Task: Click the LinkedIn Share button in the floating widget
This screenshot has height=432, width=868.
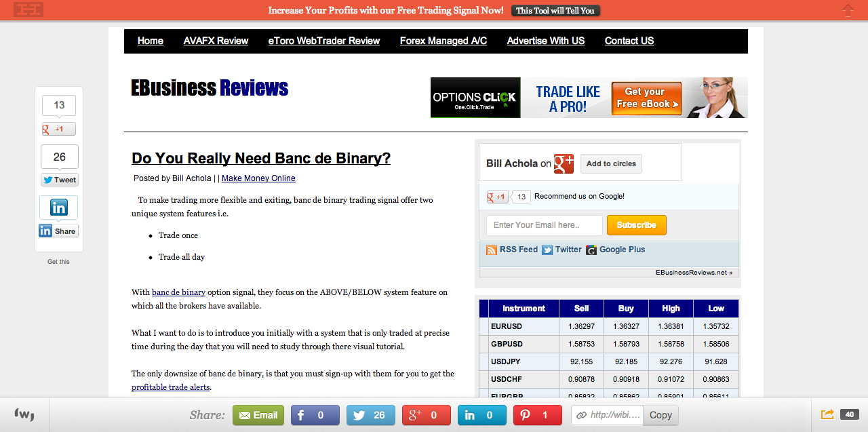Action: coord(59,231)
